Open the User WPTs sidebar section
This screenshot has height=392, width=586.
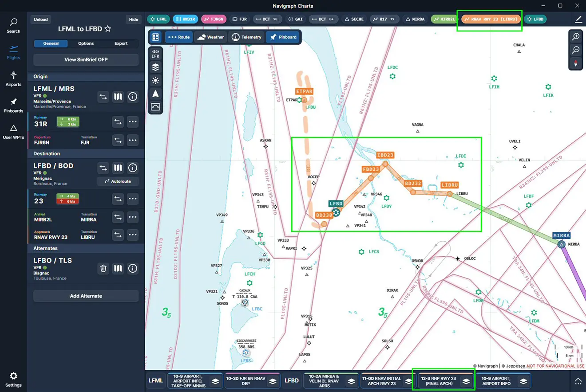click(x=13, y=132)
